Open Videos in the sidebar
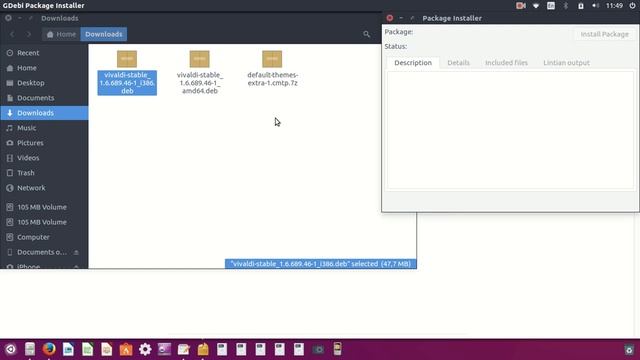Screen dimensions: 640x360 [x=44, y=158]
